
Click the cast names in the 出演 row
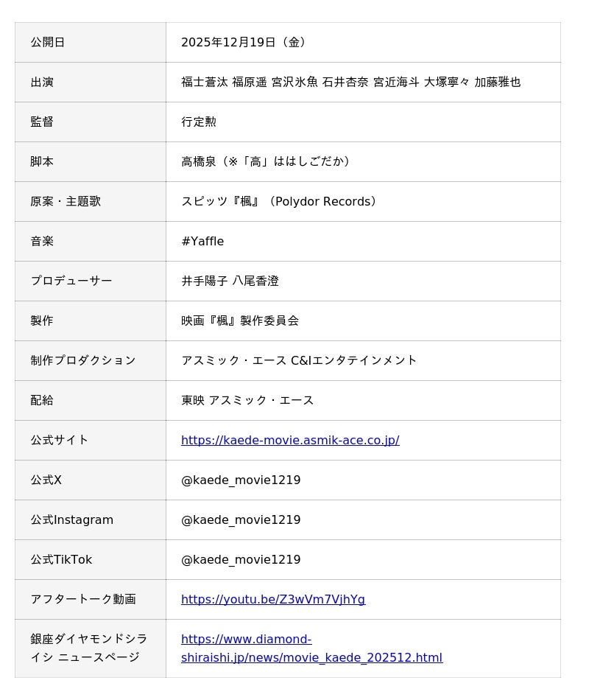tap(350, 83)
